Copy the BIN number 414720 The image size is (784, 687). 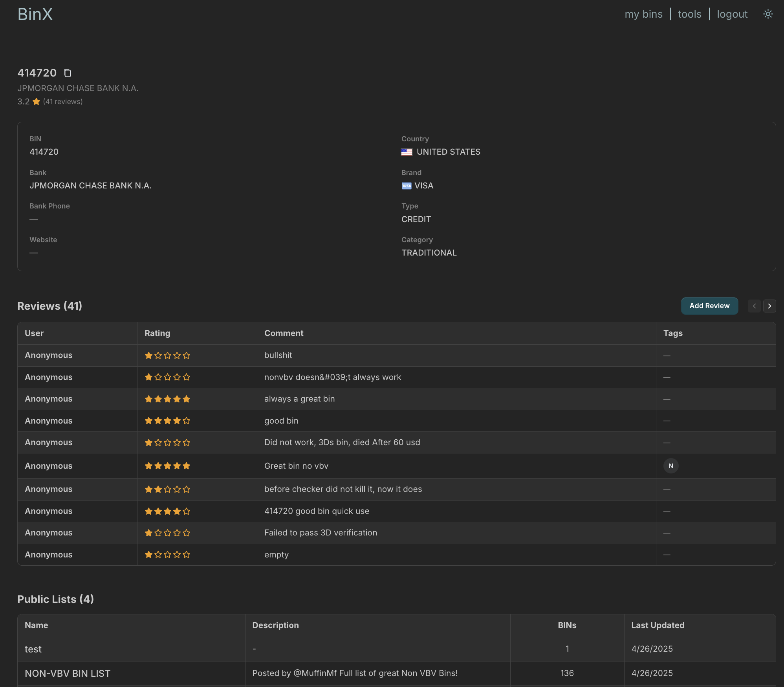coord(68,73)
